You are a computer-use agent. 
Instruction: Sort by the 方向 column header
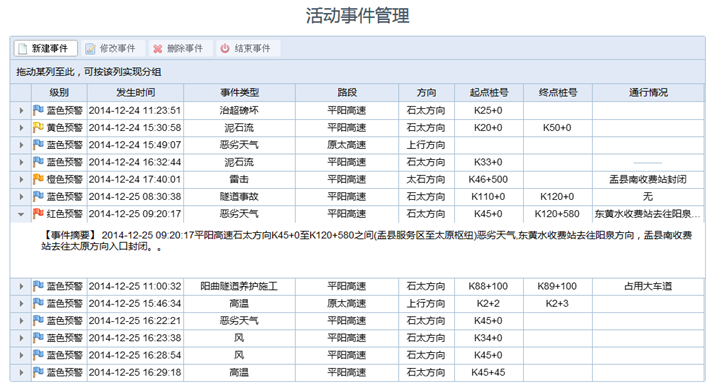pos(426,93)
